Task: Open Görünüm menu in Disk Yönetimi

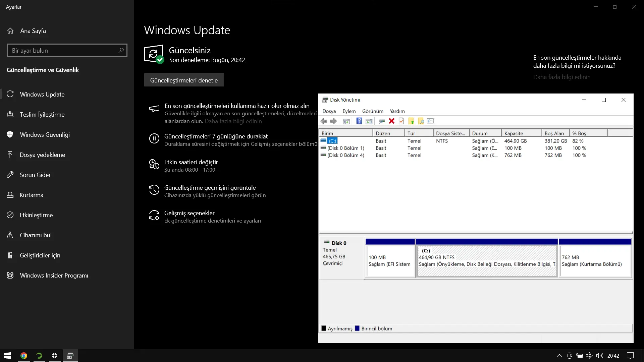Action: [x=373, y=111]
